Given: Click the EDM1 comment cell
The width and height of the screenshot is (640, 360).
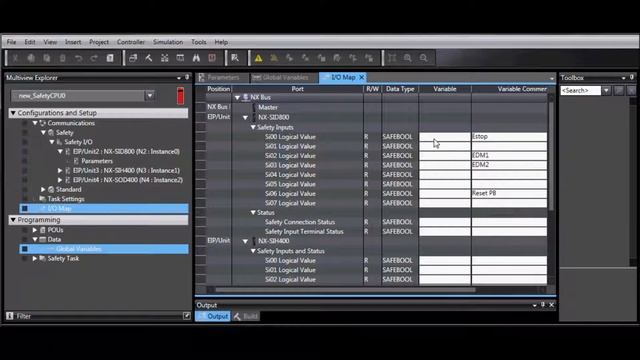Looking at the screenshot, I should click(509, 155).
